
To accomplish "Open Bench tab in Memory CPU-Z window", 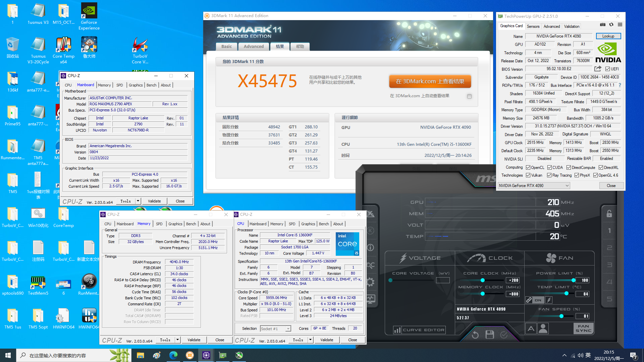I will click(x=191, y=224).
